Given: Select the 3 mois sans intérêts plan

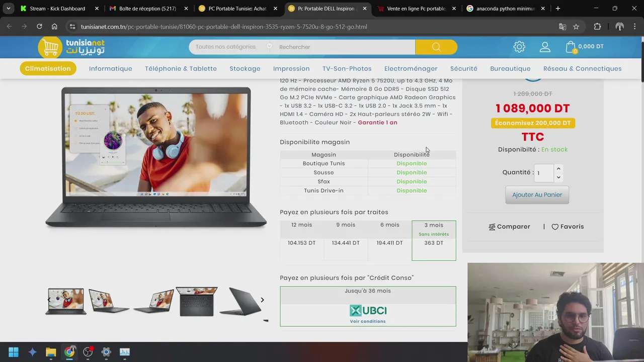Looking at the screenshot, I should pyautogui.click(x=434, y=241).
